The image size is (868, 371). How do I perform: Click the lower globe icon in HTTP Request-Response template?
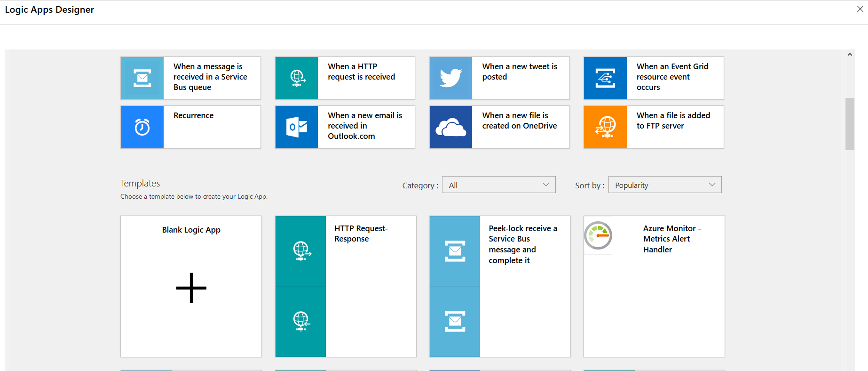[x=300, y=322]
